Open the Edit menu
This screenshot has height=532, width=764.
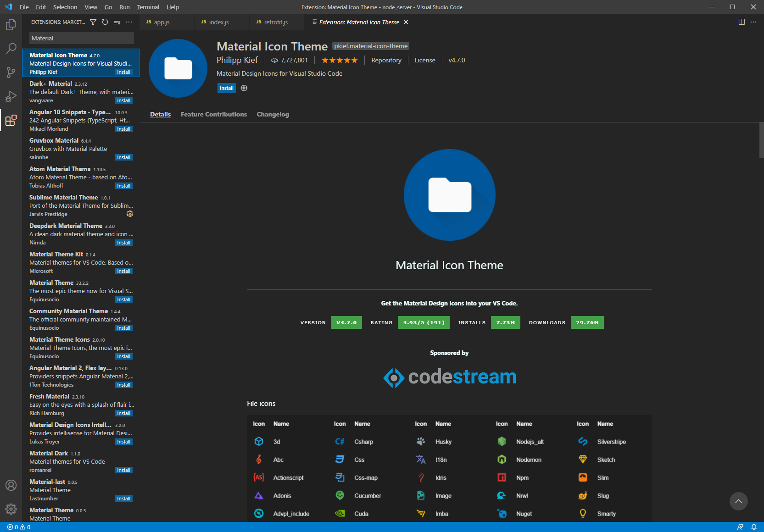(x=41, y=7)
